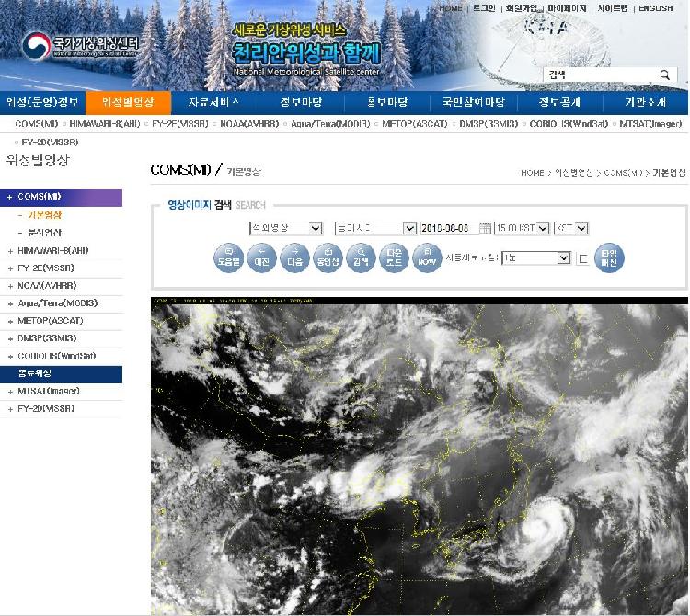This screenshot has height=616, width=690.
Task: Open the image type dropdown
Action: (285, 228)
